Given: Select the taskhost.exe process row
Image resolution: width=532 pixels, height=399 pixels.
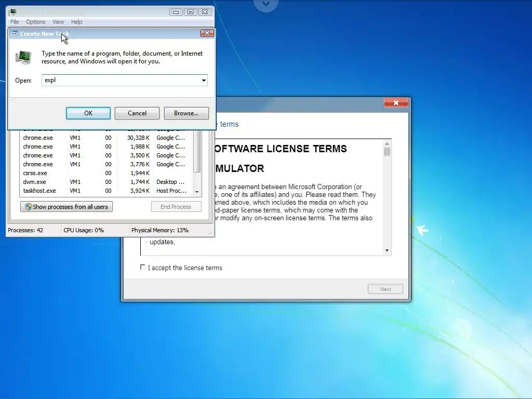Looking at the screenshot, I should click(x=106, y=191).
